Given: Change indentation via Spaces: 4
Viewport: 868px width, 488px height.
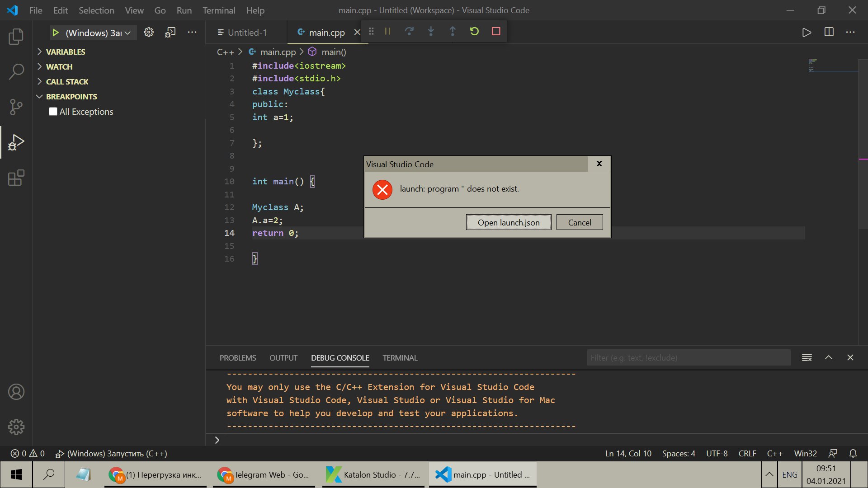Looking at the screenshot, I should [679, 453].
